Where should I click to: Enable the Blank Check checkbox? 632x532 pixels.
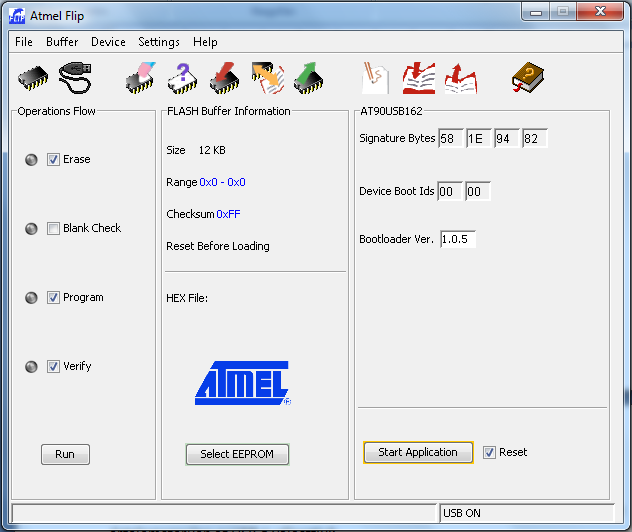point(53,229)
